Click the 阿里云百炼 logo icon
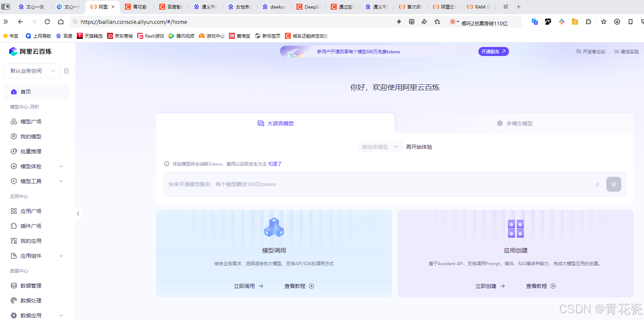644x320 pixels. tap(13, 51)
